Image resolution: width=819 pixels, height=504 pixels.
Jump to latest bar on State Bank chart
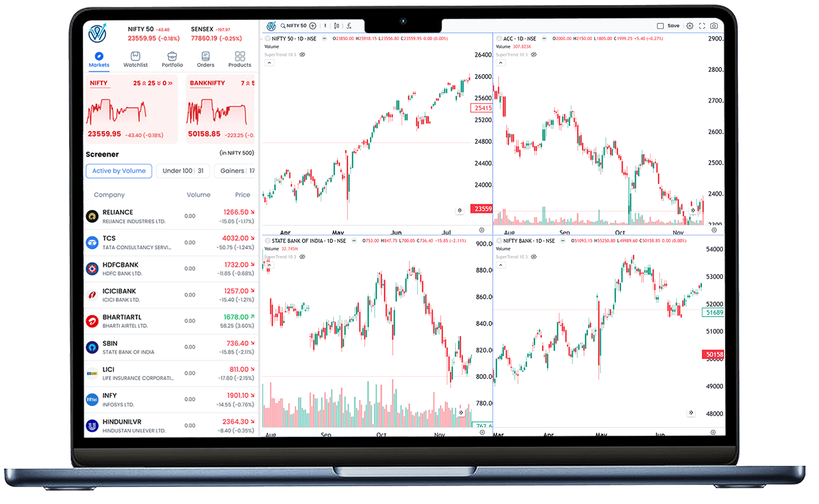(461, 413)
